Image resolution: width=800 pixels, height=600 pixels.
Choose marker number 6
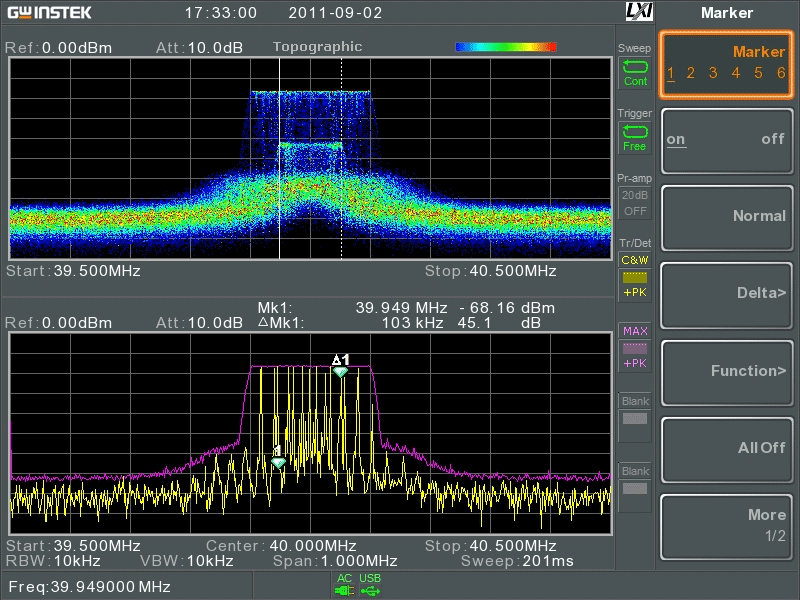pos(780,73)
